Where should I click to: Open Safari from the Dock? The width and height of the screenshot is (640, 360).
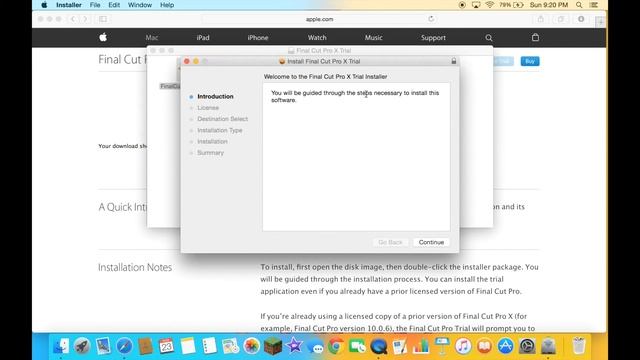pyautogui.click(x=124, y=346)
